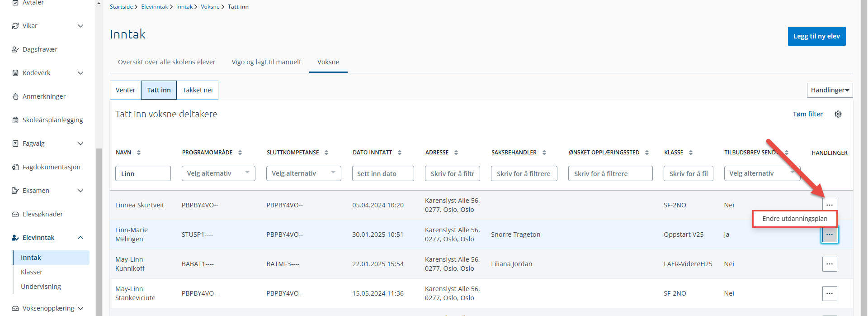Sort table by NAVN column arrows
Screen dimensions: 868x316
[x=139, y=153]
